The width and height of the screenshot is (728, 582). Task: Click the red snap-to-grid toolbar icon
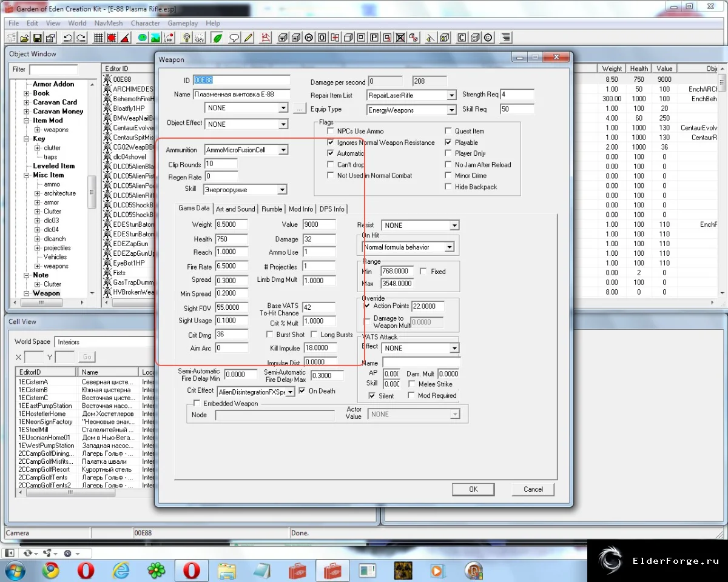click(112, 38)
